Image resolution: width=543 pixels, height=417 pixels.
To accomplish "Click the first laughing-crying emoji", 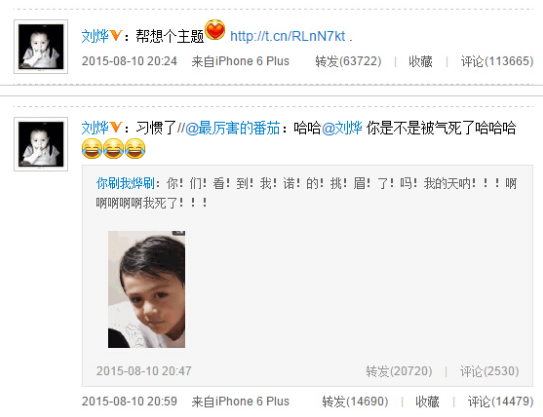I will (92, 148).
